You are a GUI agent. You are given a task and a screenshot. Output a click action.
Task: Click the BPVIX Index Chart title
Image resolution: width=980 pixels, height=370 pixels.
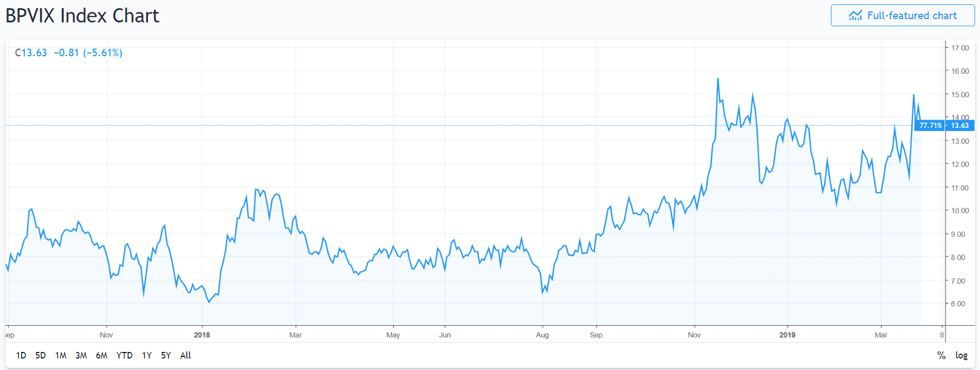coord(82,16)
